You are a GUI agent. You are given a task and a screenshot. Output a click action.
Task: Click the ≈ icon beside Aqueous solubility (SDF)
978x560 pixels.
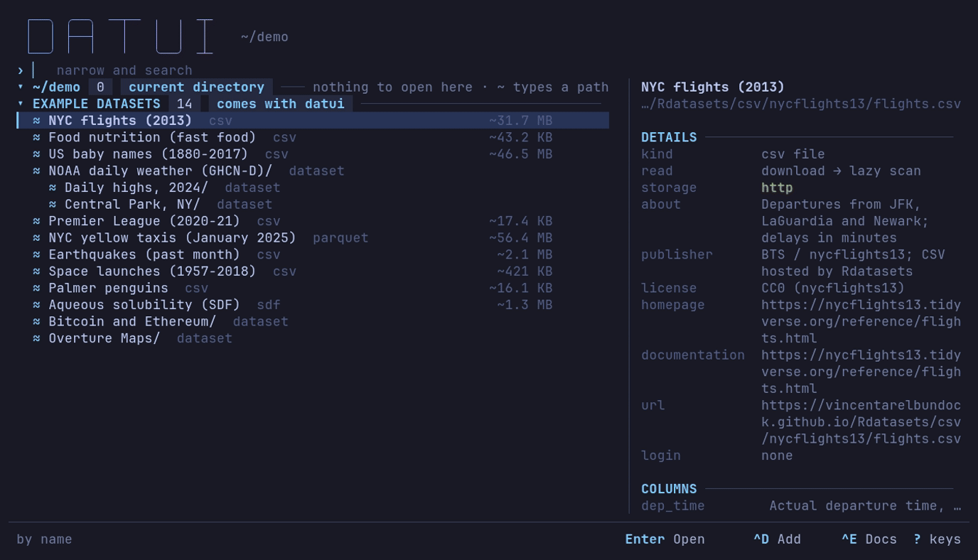coord(36,305)
